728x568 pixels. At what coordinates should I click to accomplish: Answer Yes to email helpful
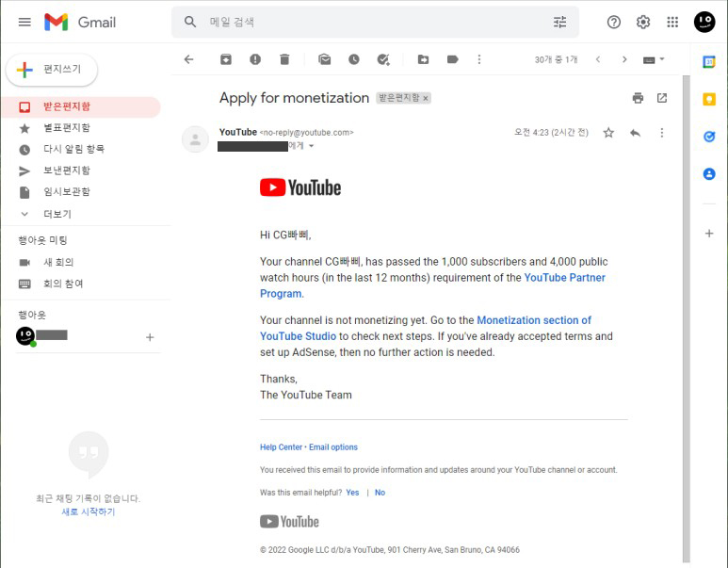point(352,493)
